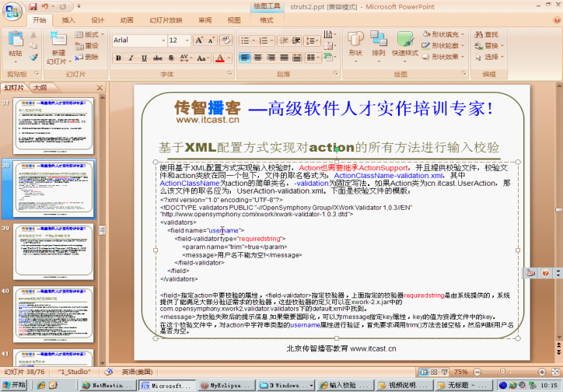Select slide 40 thumbnail
The image size is (563, 392).
[53, 314]
